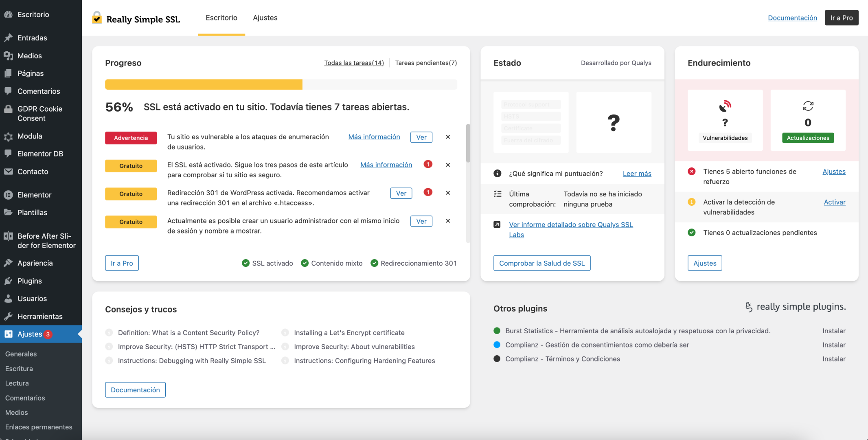The image size is (868, 440).
Task: Click Ver for Redirección 301 task
Action: click(401, 193)
